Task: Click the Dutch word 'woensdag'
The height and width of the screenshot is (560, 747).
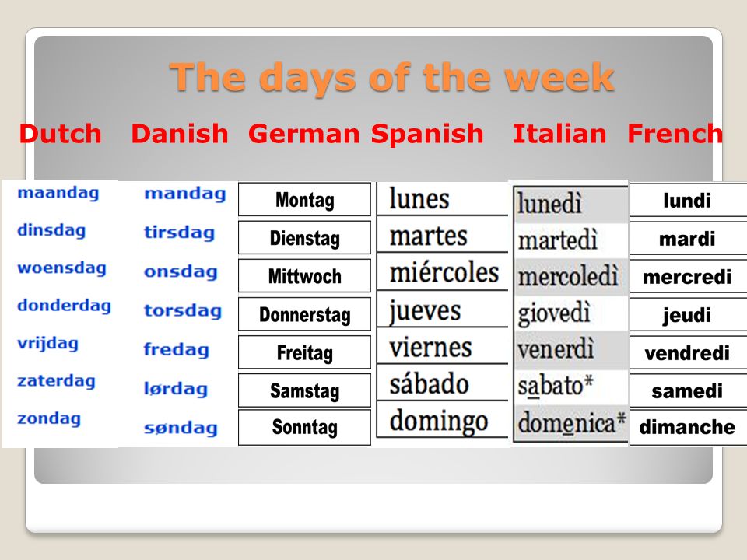Action: (62, 268)
